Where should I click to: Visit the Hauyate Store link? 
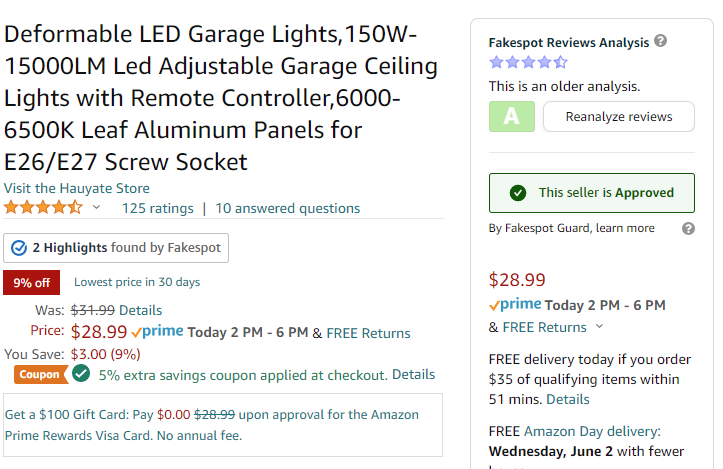77,188
